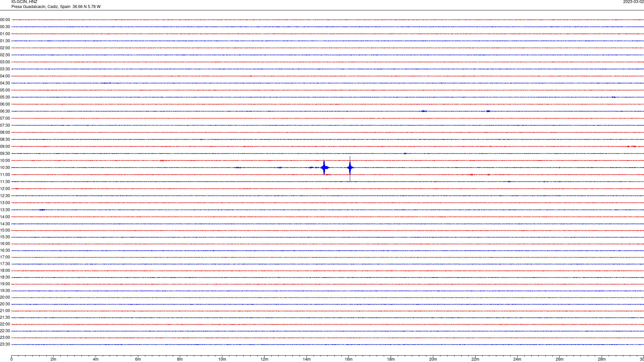
Task: Select the 13:30 time row label
Action: (x=5, y=210)
